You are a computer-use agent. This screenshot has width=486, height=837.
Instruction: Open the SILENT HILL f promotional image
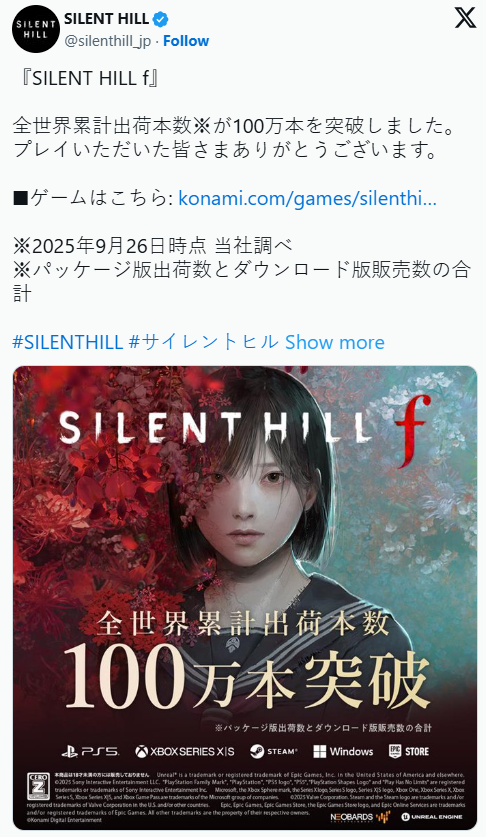245,598
